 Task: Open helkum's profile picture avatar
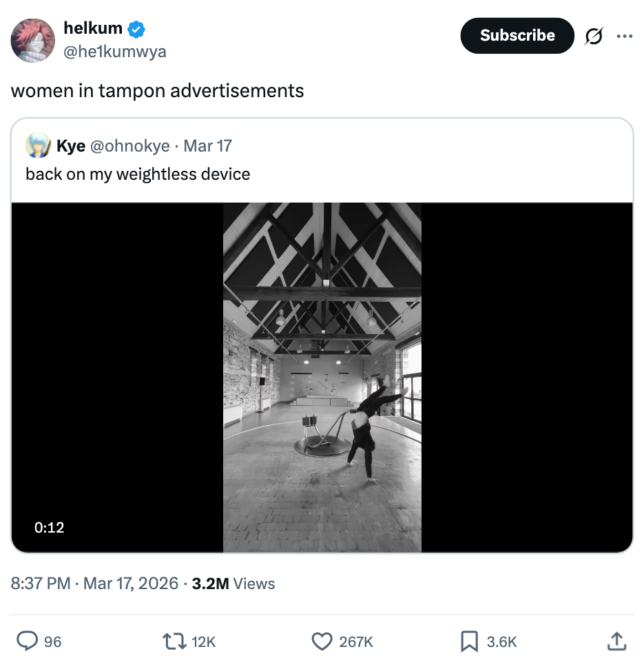32,41
